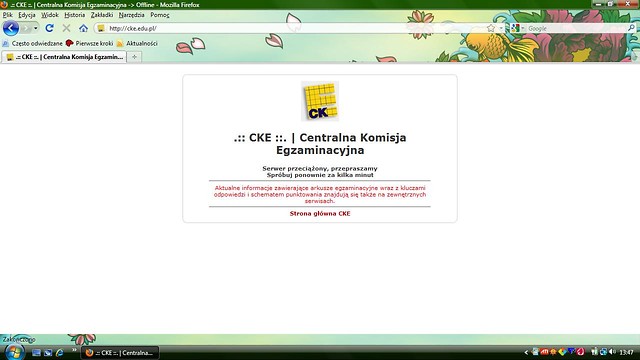The image size is (640, 360).
Task: Open the Pomoc menu
Action: [x=160, y=15]
